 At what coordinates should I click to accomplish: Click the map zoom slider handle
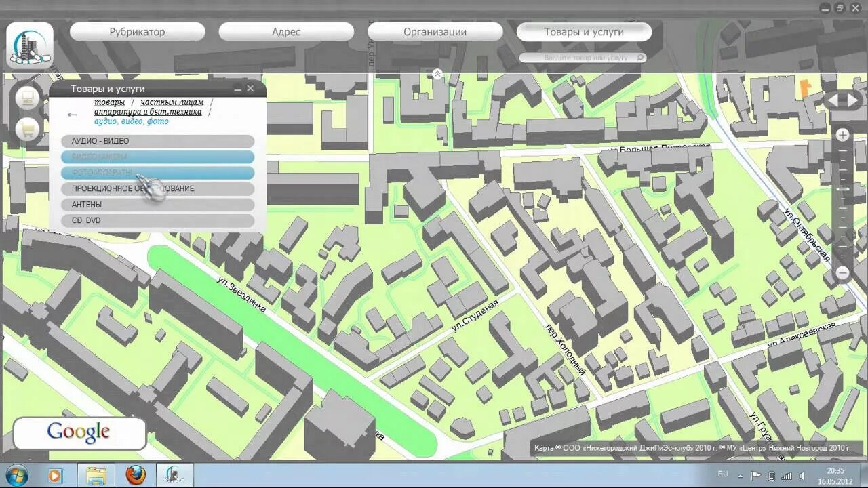click(x=842, y=189)
